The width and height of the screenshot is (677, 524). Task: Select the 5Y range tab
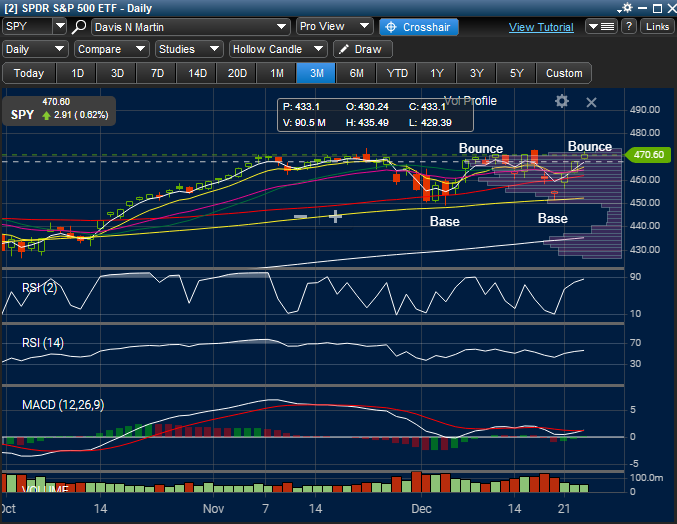(516, 73)
